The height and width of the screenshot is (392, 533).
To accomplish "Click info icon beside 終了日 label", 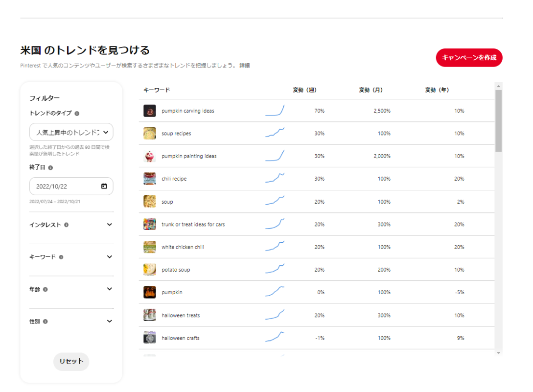I will (50, 167).
